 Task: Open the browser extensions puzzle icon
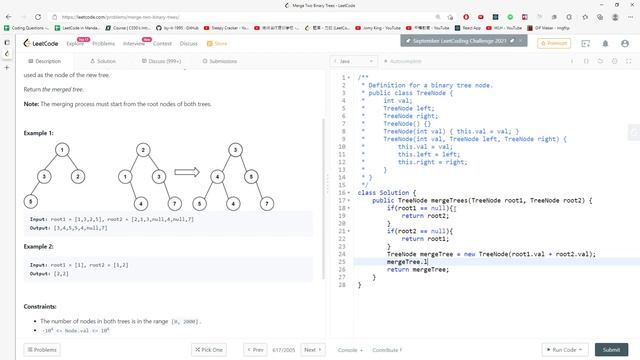tap(569, 17)
